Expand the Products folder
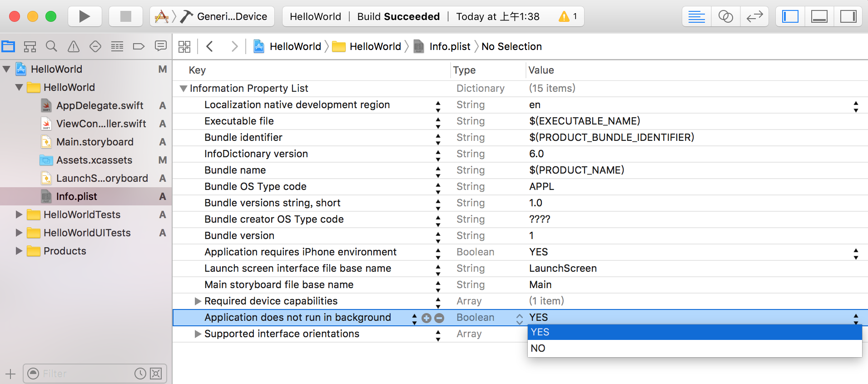Viewport: 868px width, 384px height. coord(19,251)
